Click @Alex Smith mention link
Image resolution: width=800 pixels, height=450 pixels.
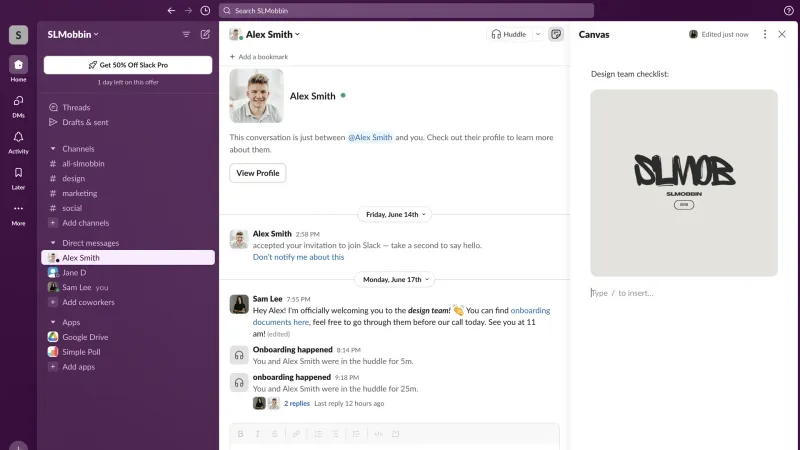[x=370, y=137]
